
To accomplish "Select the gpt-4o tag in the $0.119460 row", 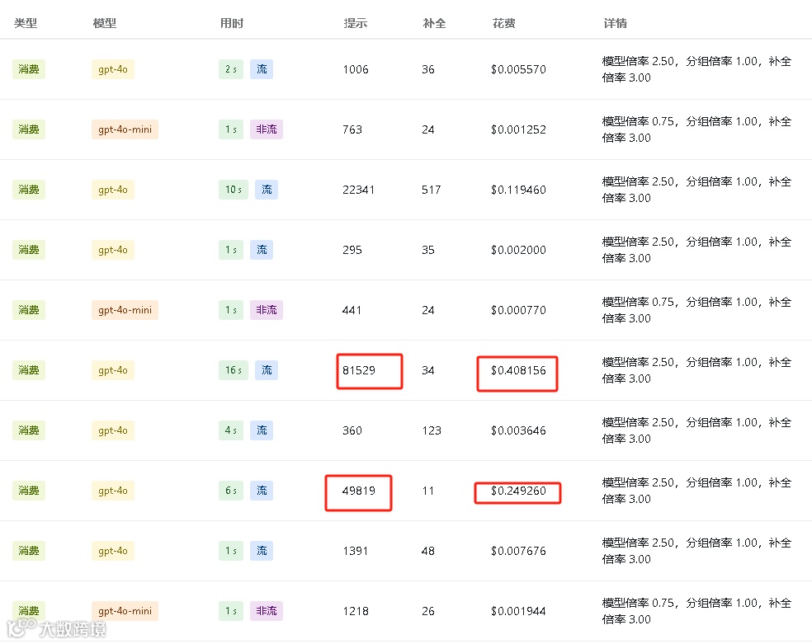I will click(x=113, y=190).
